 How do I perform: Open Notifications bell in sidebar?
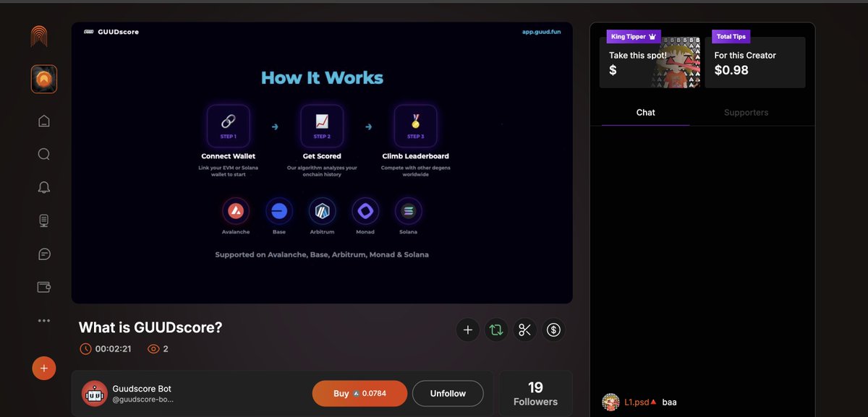pos(44,187)
